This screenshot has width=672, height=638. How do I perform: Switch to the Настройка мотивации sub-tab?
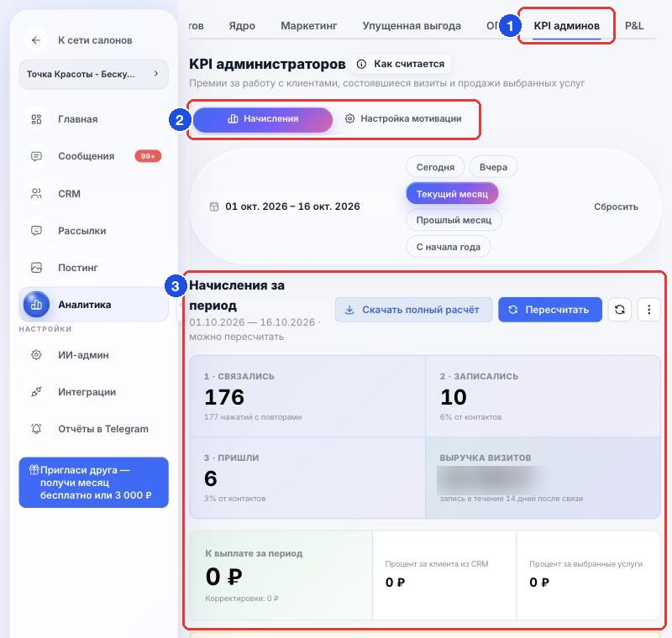click(403, 118)
